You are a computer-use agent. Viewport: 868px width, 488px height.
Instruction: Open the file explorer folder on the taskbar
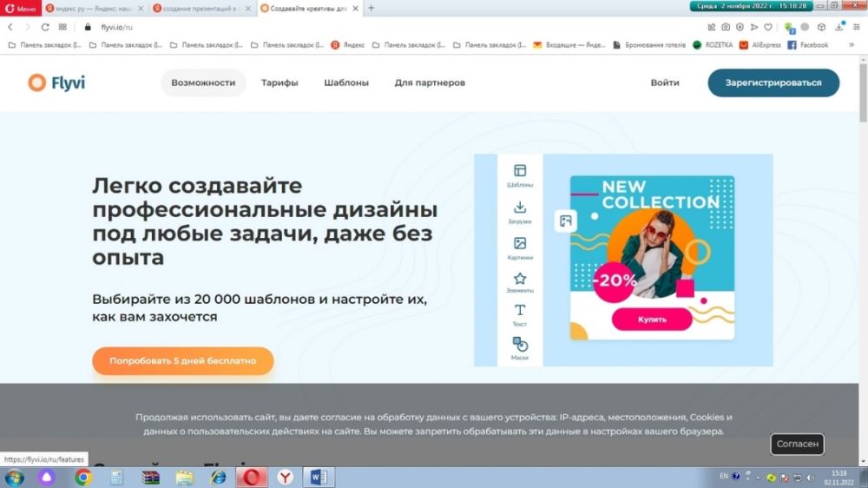(x=184, y=477)
